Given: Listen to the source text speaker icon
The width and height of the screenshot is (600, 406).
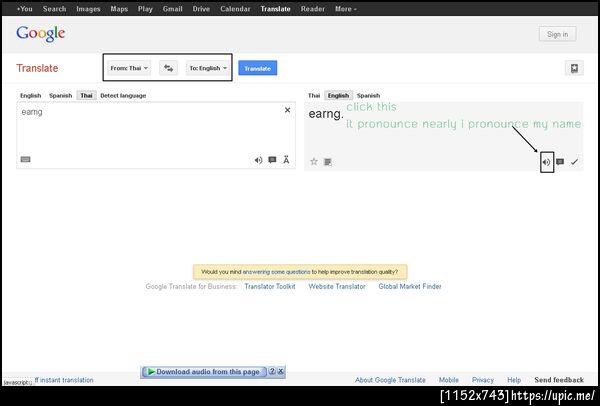Looking at the screenshot, I should point(258,160).
